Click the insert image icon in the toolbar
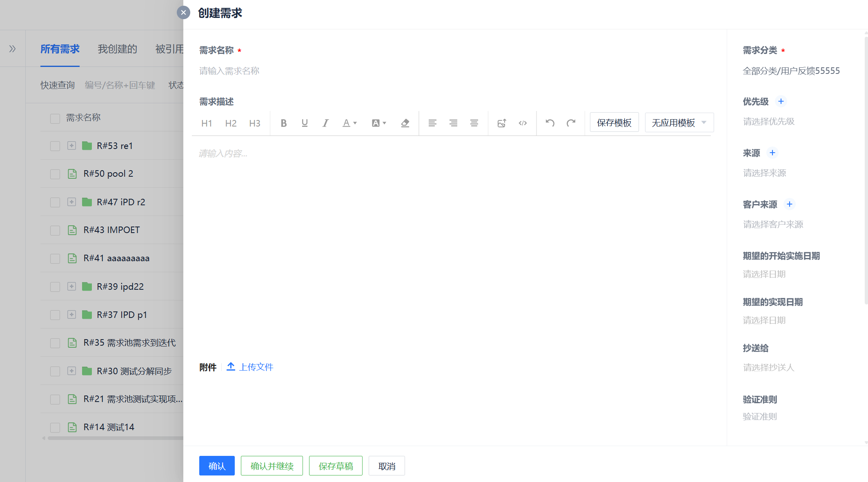The width and height of the screenshot is (868, 482). [x=502, y=123]
